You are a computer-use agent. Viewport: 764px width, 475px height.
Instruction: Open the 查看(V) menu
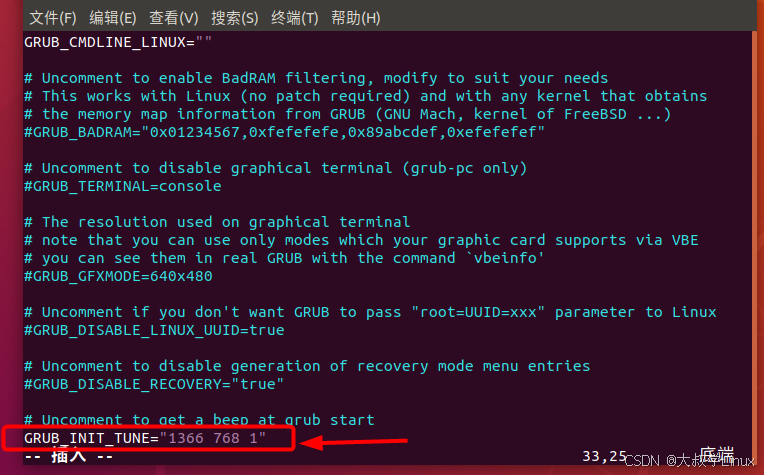173,18
